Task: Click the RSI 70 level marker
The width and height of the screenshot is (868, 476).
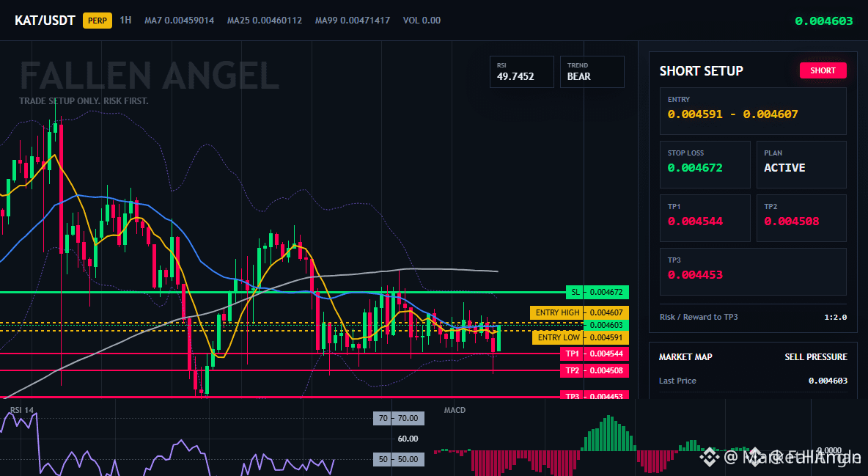Action: point(399,418)
